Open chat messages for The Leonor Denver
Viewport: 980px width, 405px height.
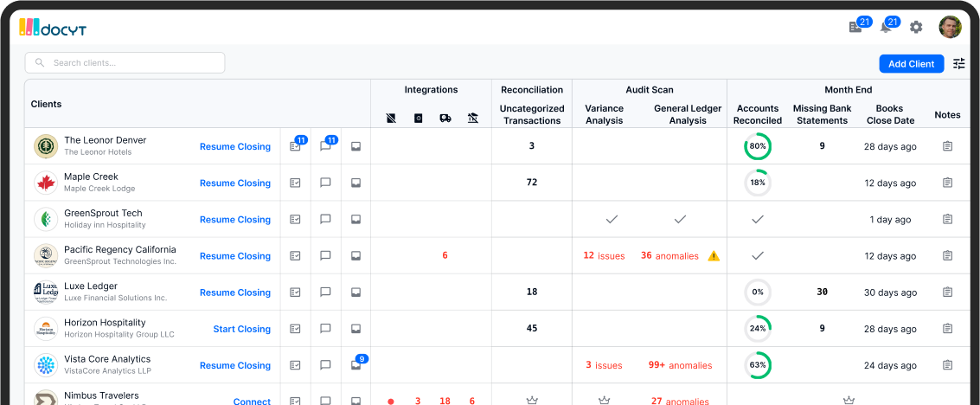(325, 146)
